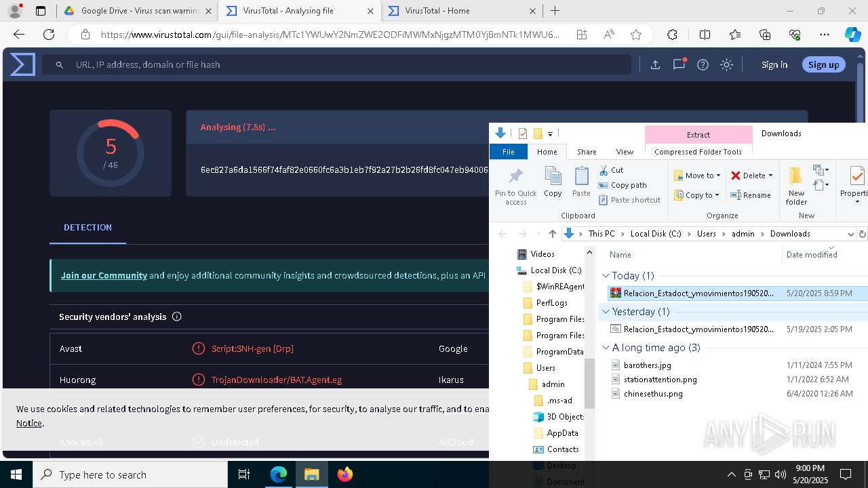Click the upload file icon in VirusTotal

[x=655, y=64]
